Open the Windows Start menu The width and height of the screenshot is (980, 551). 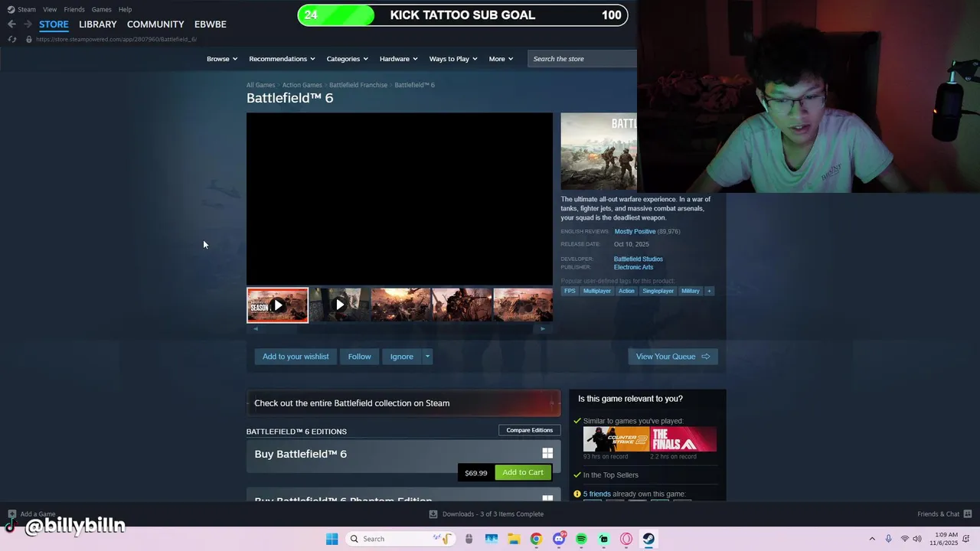point(332,539)
